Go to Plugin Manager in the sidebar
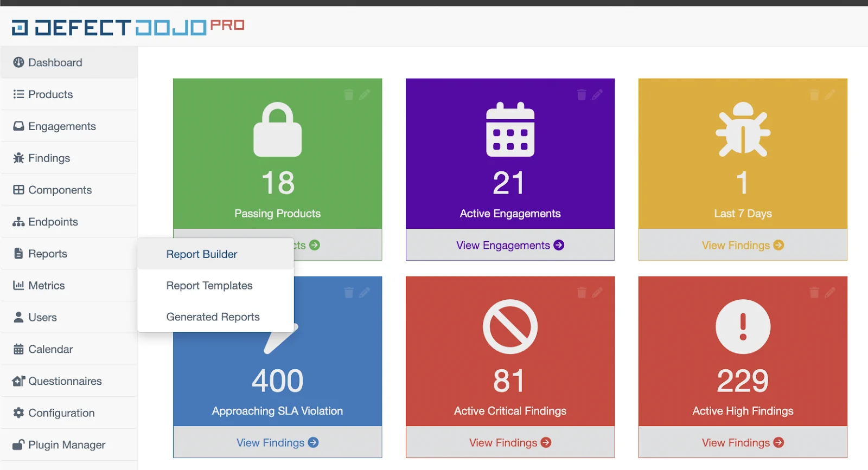This screenshot has width=868, height=470. [67, 445]
